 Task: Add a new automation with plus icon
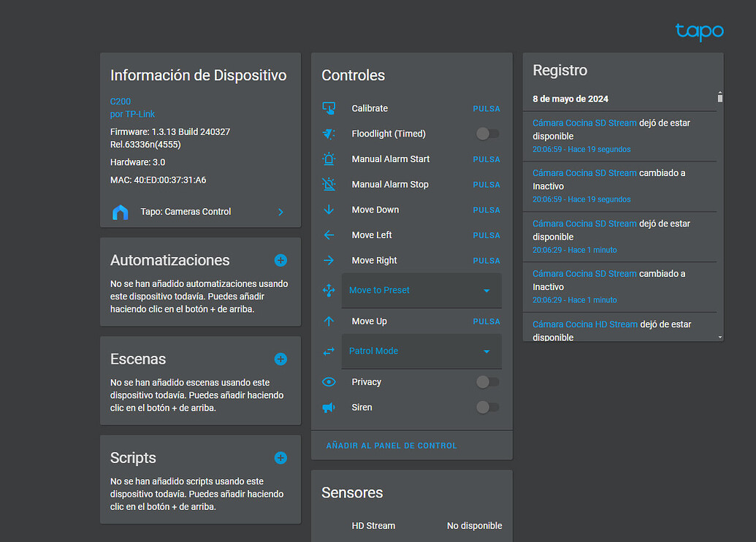pos(280,260)
